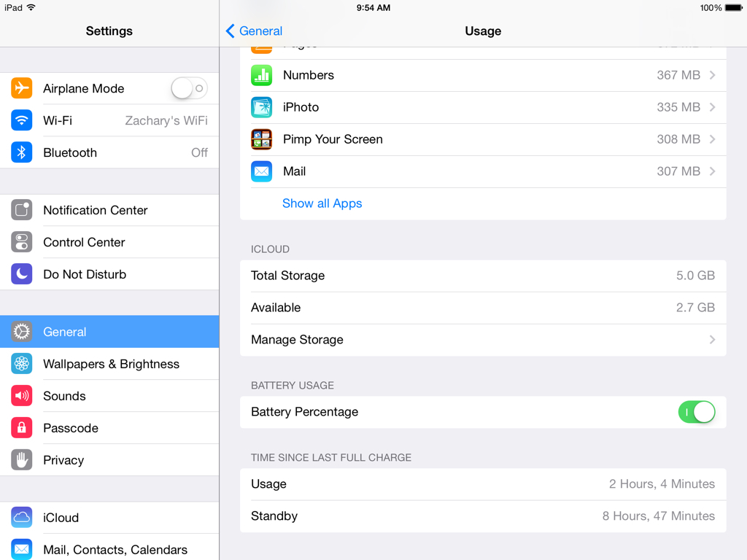Tap the Control Center icon
This screenshot has height=560, width=747.
pyautogui.click(x=21, y=242)
